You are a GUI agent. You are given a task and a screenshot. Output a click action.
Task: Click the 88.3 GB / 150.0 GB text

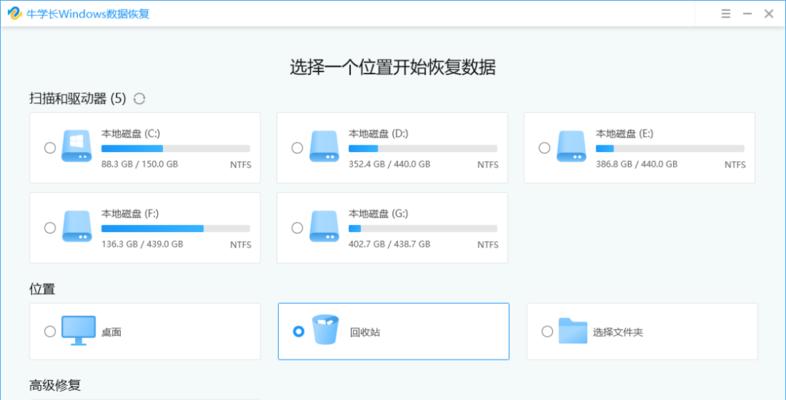[139, 164]
